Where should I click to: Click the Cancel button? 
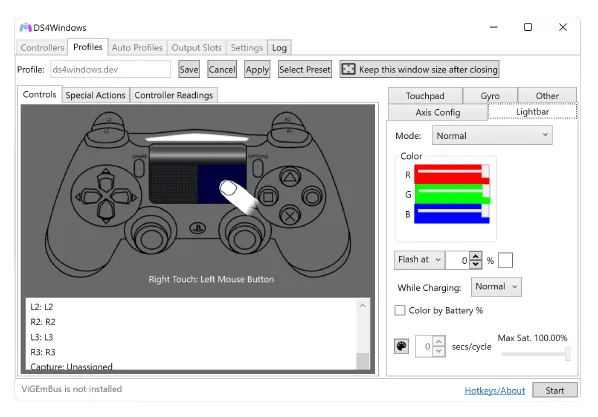[222, 69]
